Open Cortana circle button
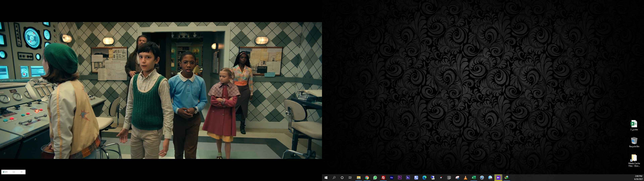The width and height of the screenshot is (644, 181). pos(342,177)
